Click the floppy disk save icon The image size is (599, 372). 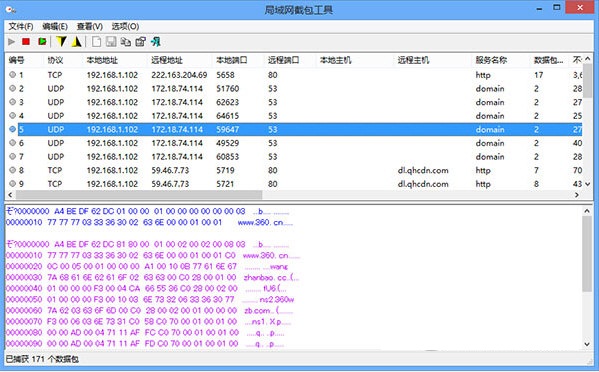[x=111, y=42]
